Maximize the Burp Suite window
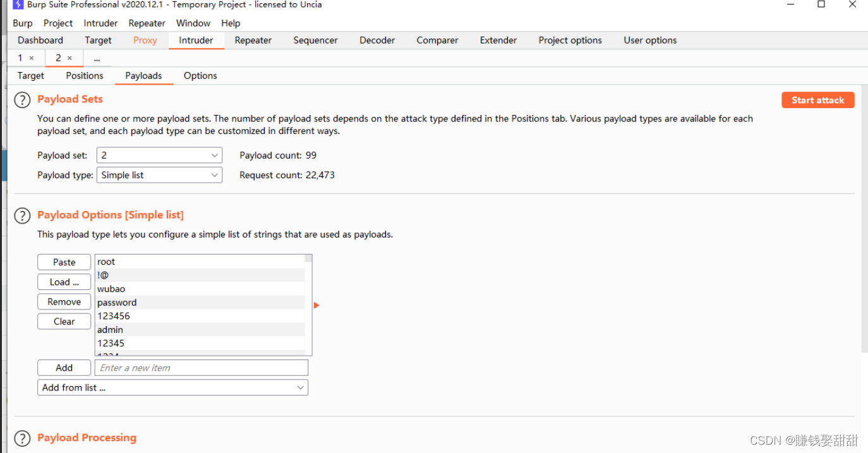The image size is (868, 453). click(821, 4)
